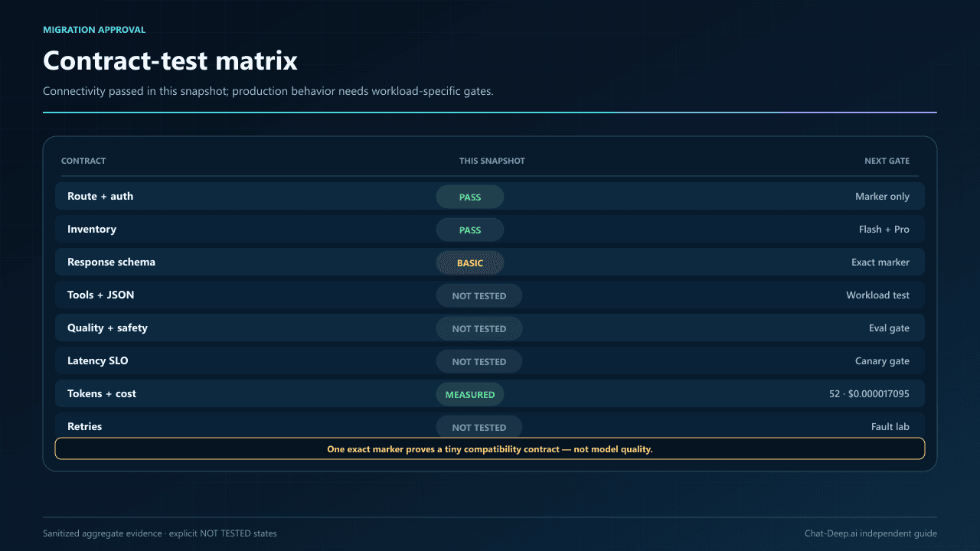Select the 'Latency SLO' row label

98,360
